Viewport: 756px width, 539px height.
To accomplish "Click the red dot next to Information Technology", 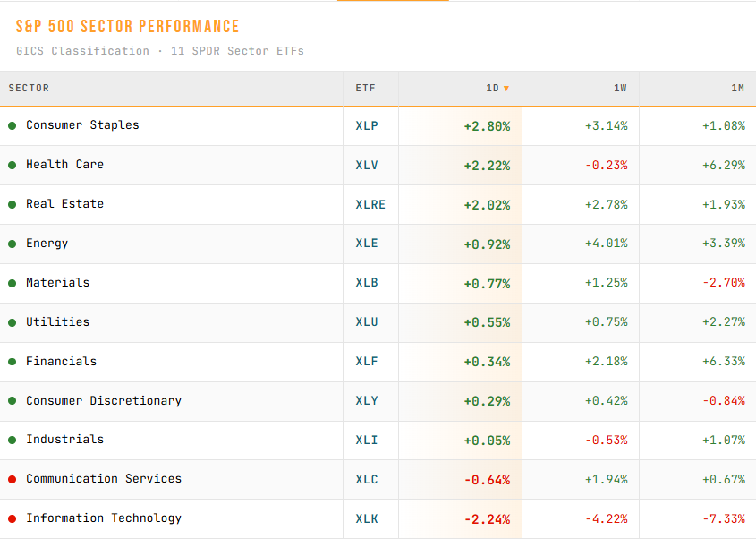I will click(12, 518).
